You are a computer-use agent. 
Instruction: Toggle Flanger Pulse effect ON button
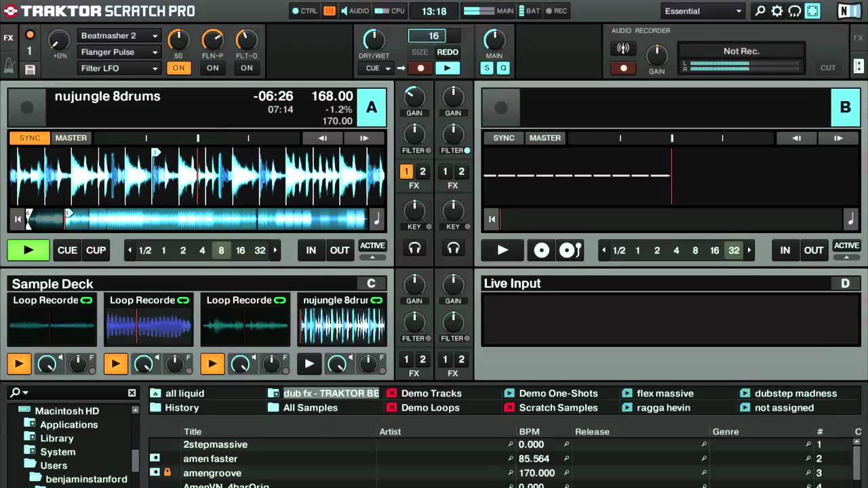[x=212, y=68]
